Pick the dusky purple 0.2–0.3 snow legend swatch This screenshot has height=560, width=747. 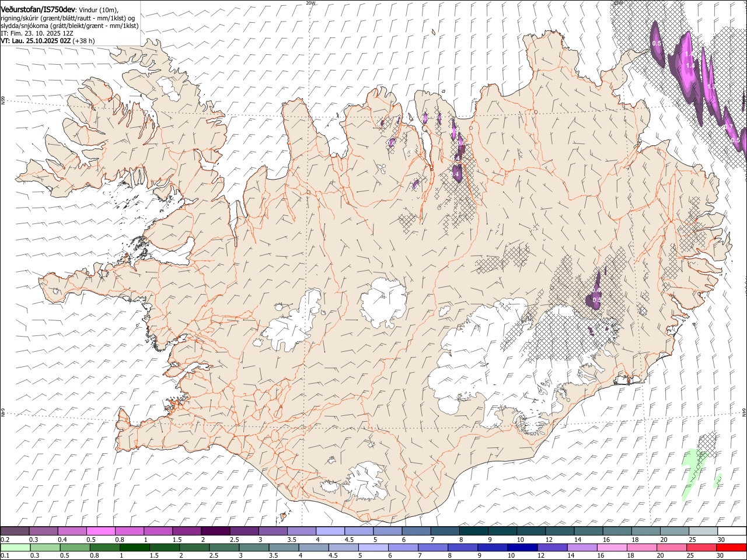15,531
